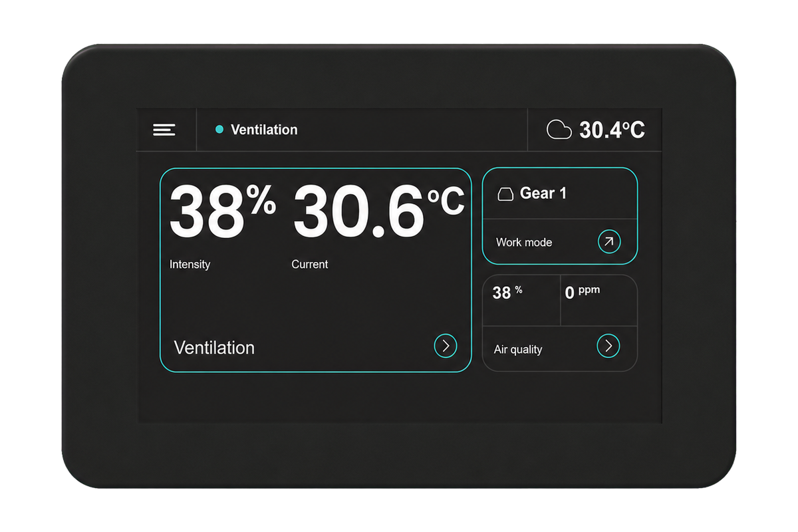
Task: Click the Gear 1 mode icon
Action: tap(505, 194)
